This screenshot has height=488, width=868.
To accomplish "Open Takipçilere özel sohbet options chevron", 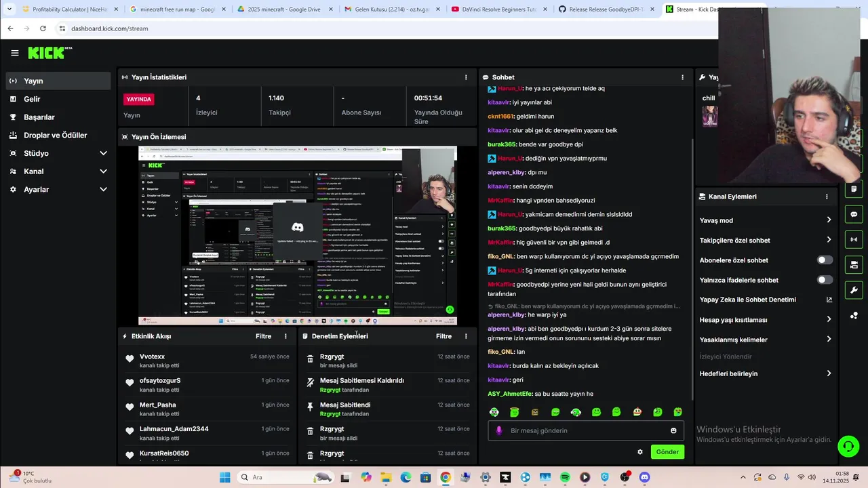I will [x=829, y=240].
